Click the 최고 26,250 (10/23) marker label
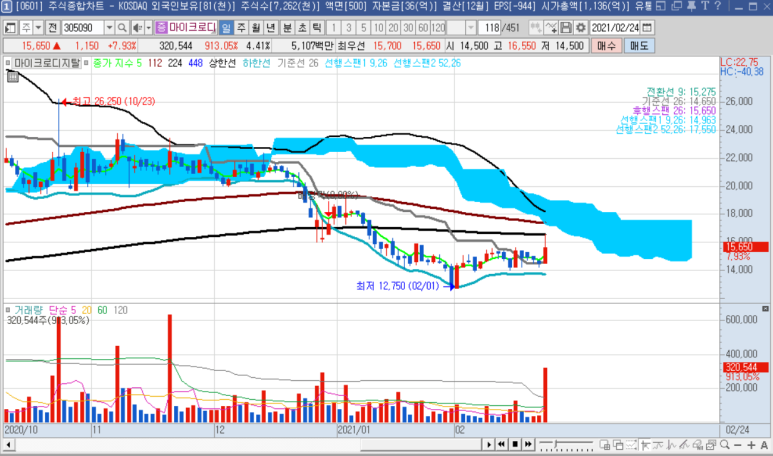This screenshot has width=773, height=456. click(x=114, y=101)
